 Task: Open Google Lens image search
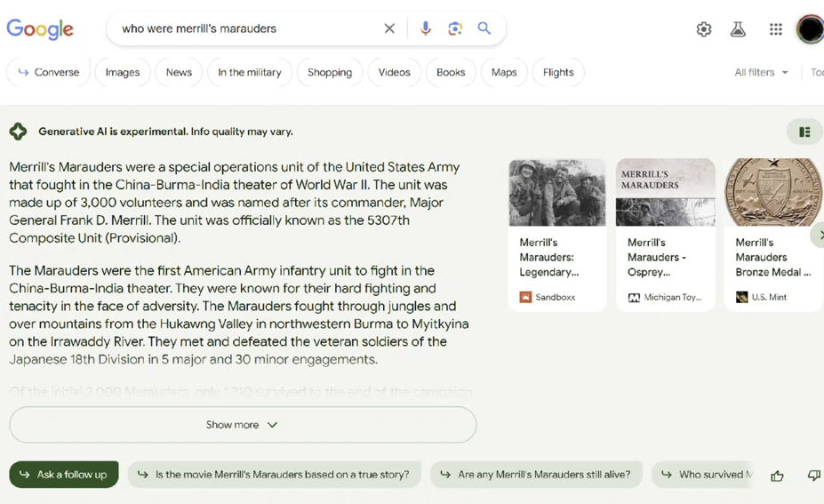455,28
